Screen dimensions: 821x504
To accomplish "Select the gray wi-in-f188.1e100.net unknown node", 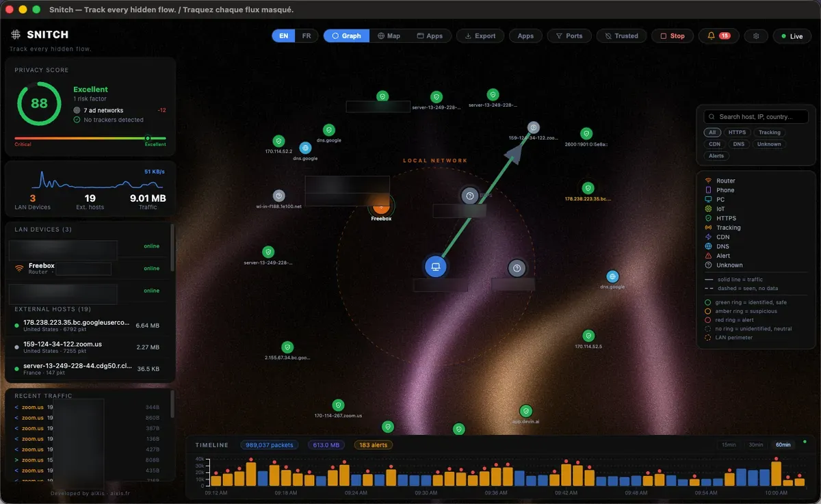I will 278,196.
